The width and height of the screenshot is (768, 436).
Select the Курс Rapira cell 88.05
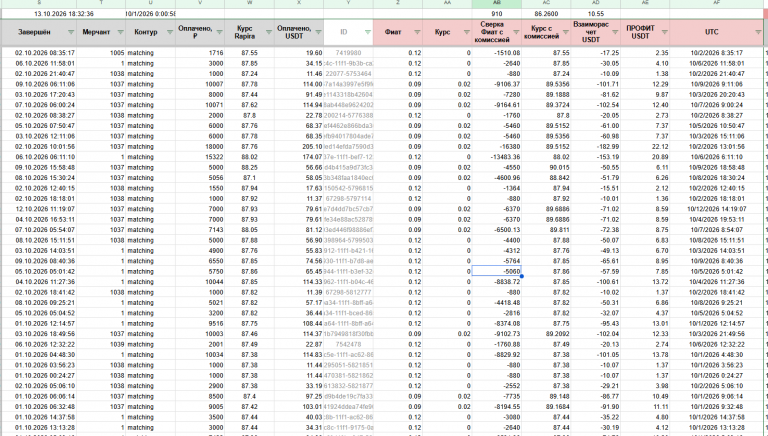pos(249,230)
